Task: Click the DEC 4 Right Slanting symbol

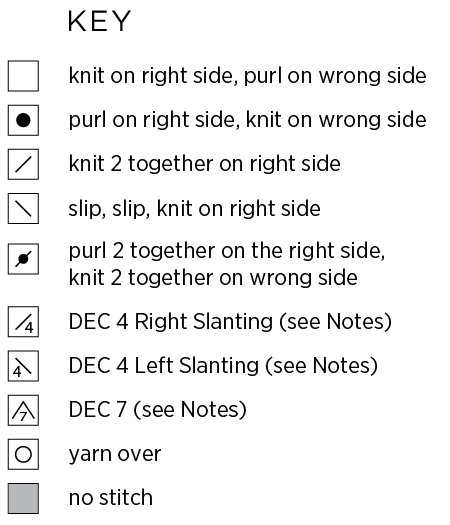Action: [x=23, y=322]
